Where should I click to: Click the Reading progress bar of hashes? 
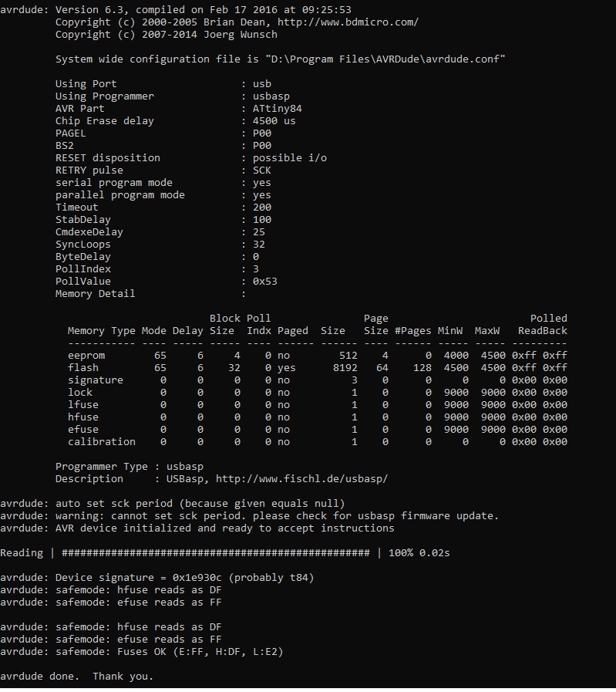[x=215, y=553]
